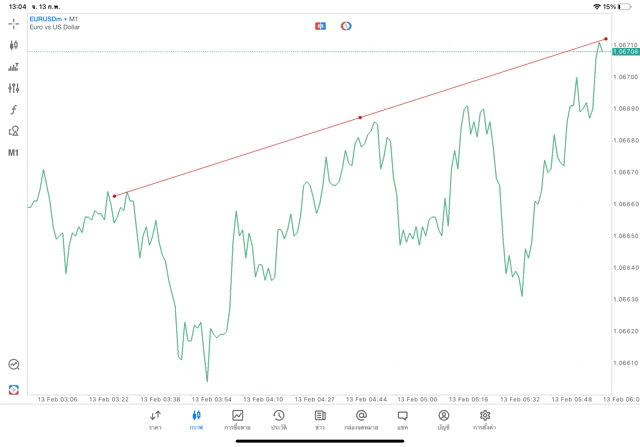640x447 pixels.
Task: Tap the red-blue trade icon at sidebar bottom
Action: 13,389
